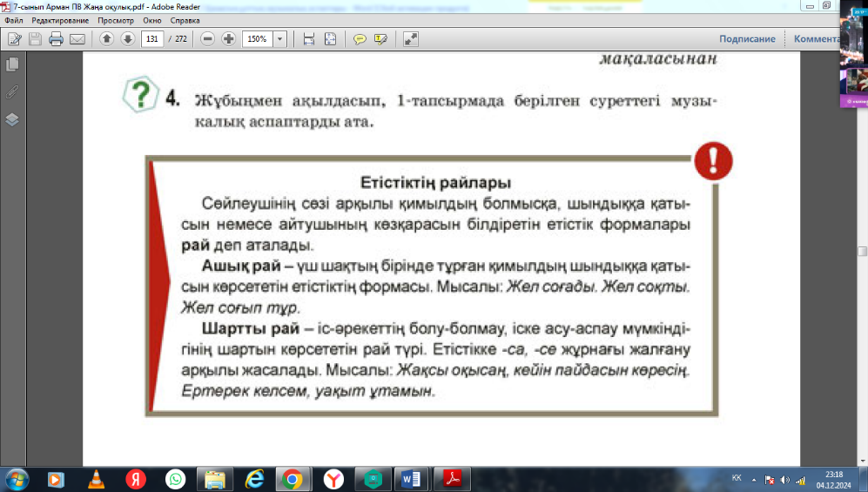Go to previous page arrow
Image resolution: width=868 pixels, height=492 pixels.
coord(107,38)
